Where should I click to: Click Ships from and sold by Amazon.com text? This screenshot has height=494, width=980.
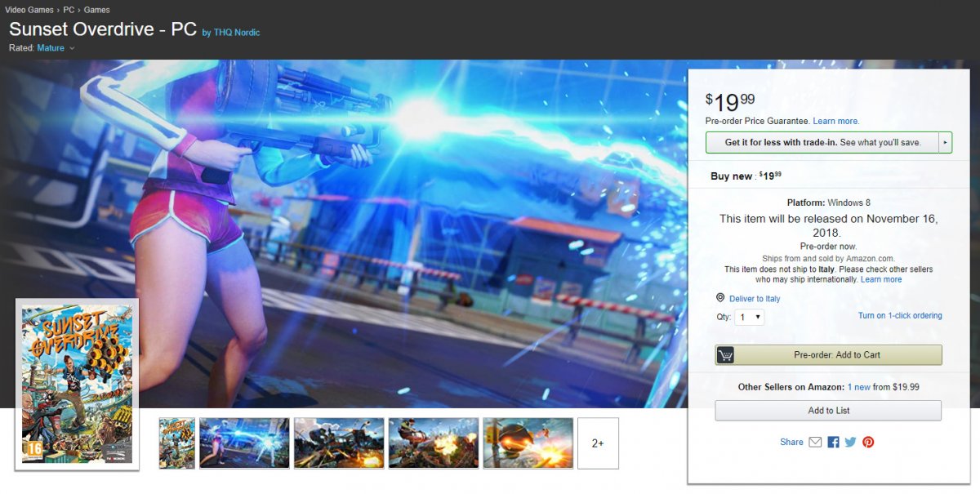(x=828, y=258)
